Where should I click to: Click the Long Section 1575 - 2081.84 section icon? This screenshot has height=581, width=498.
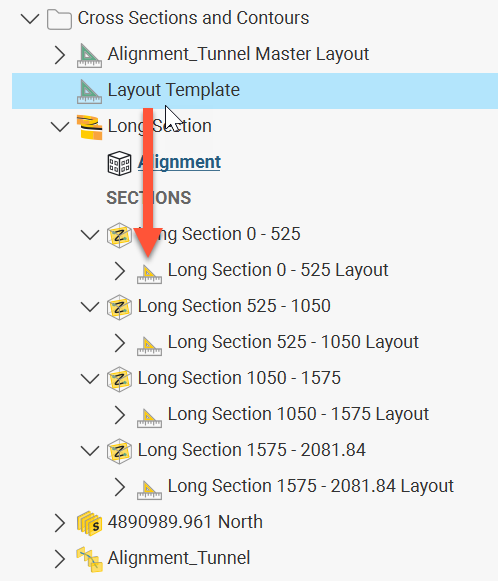click(119, 451)
